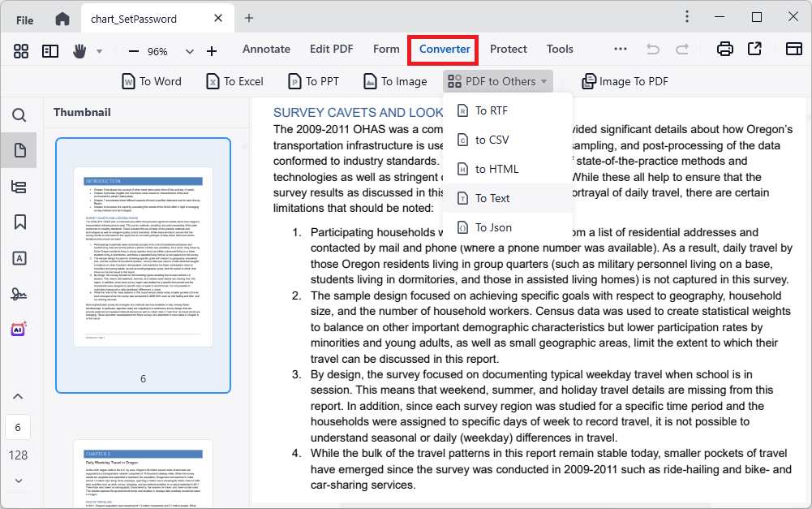Toggle the split-view panel icon

tap(49, 50)
